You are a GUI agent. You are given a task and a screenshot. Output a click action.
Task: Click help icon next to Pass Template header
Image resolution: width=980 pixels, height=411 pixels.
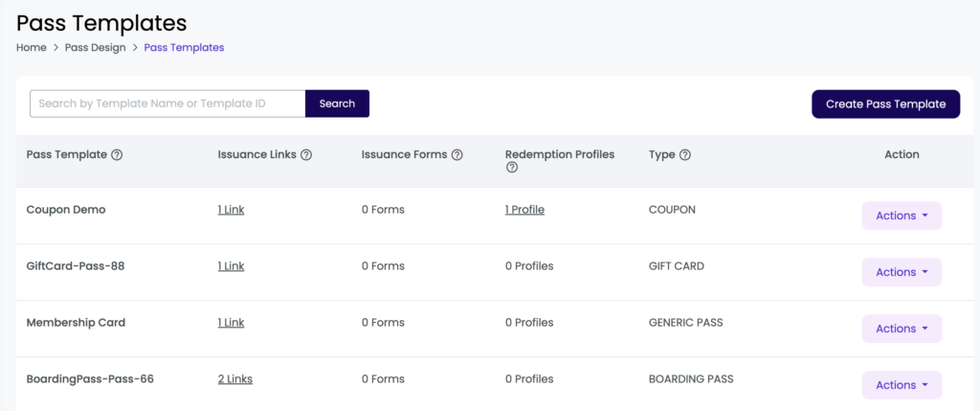pos(116,155)
